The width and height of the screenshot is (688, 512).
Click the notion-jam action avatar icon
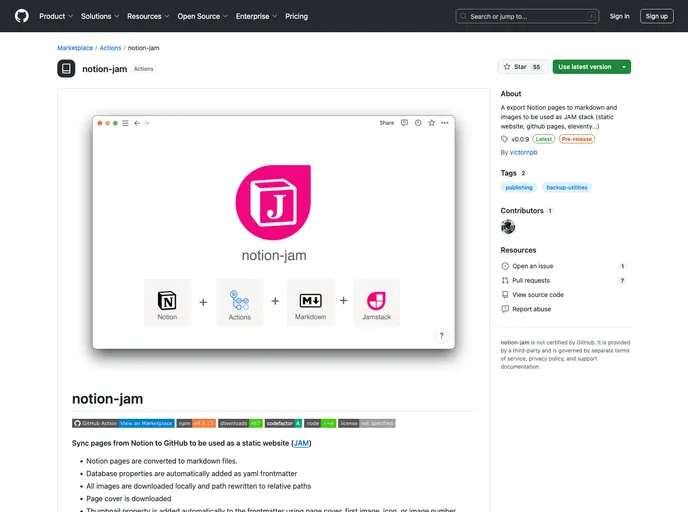click(x=66, y=68)
